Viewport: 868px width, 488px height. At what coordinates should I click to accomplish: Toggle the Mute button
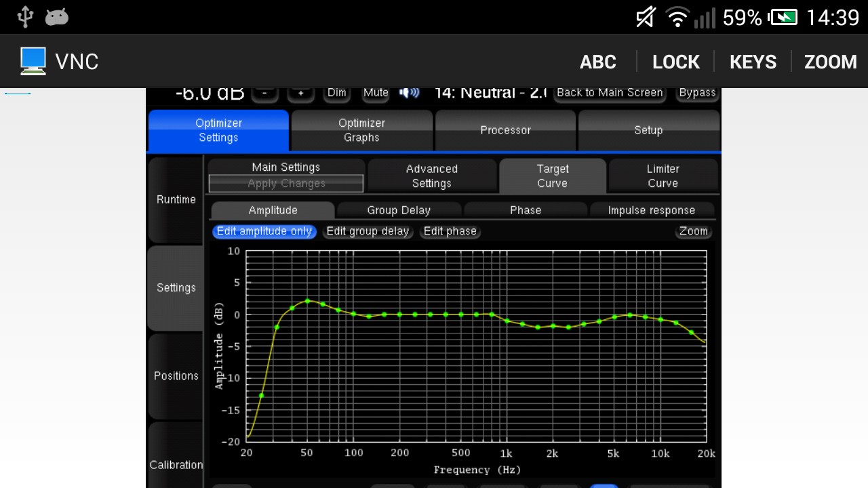pyautogui.click(x=376, y=93)
